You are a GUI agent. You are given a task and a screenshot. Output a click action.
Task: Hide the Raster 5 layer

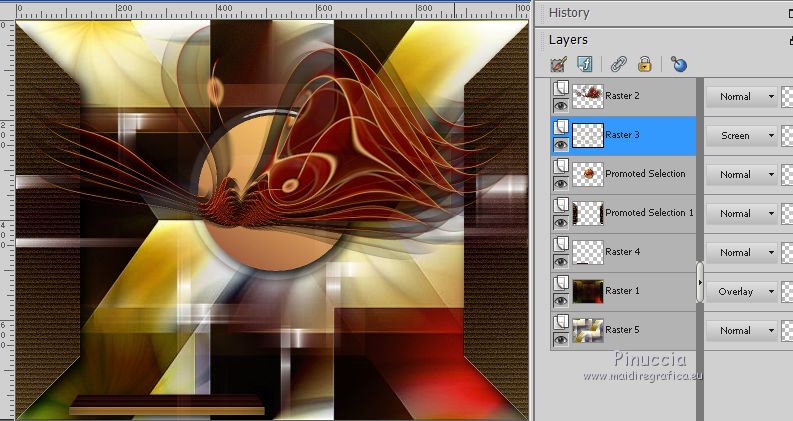(560, 340)
